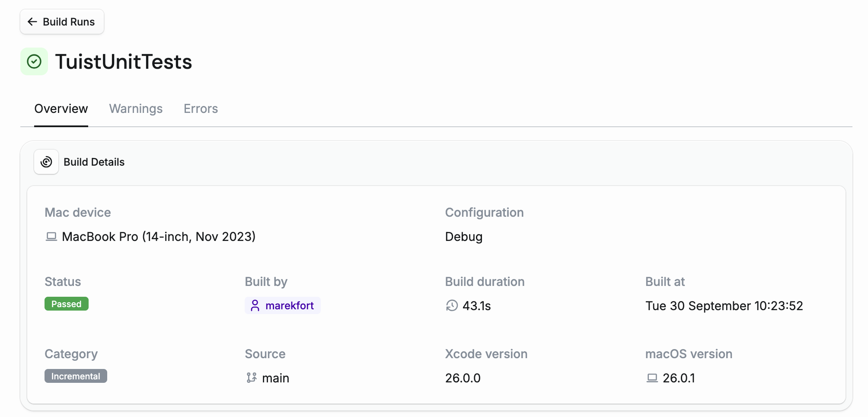868x417 pixels.
Task: Open the Errors tab
Action: [x=201, y=109]
